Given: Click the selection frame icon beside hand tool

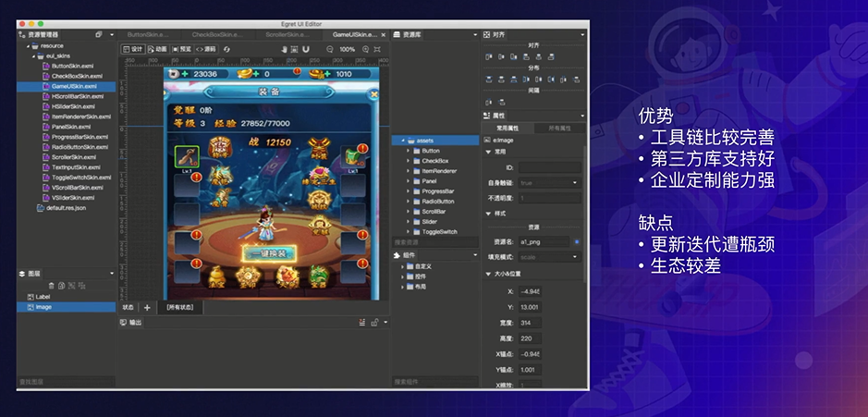Looking at the screenshot, I should point(295,49).
